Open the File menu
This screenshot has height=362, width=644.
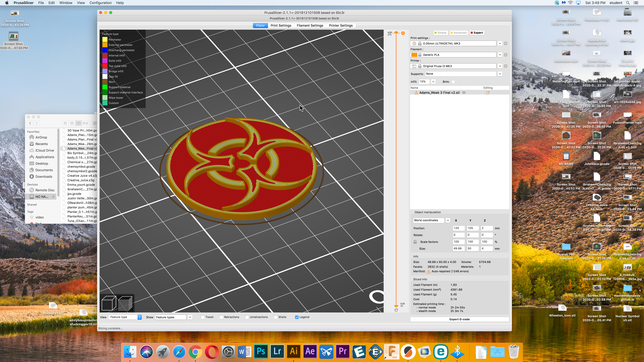coord(41,3)
